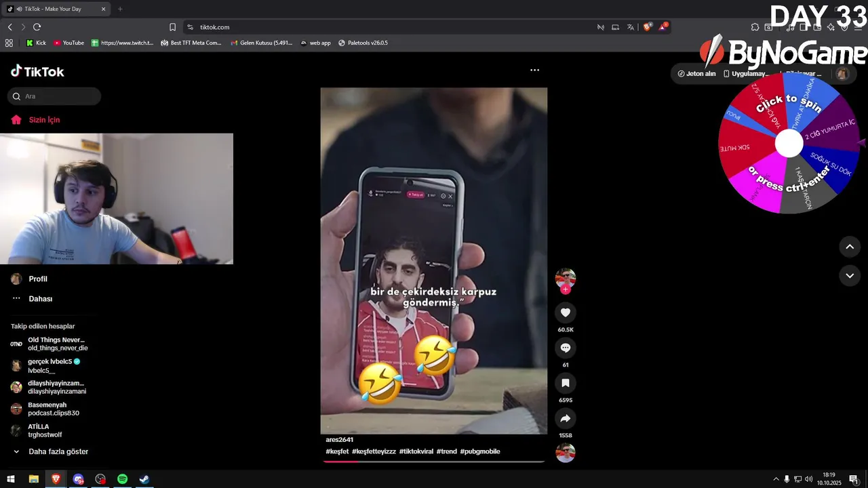Go to next video with down chevron
This screenshot has height=488, width=868.
point(850,275)
